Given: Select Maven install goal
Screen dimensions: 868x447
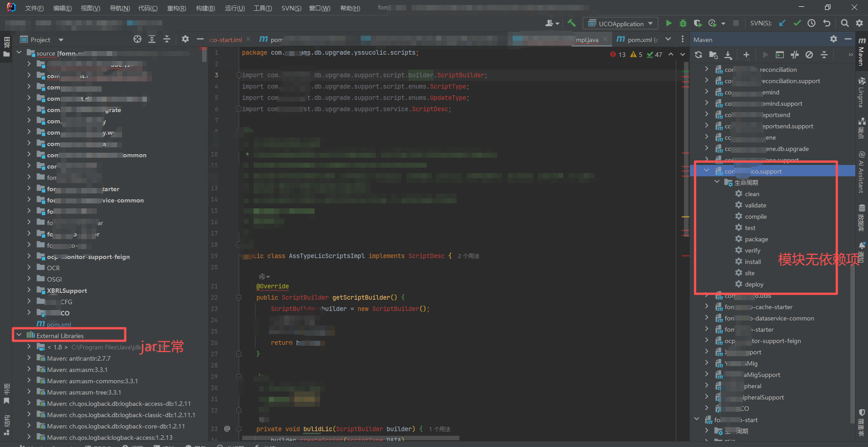Looking at the screenshot, I should click(753, 262).
